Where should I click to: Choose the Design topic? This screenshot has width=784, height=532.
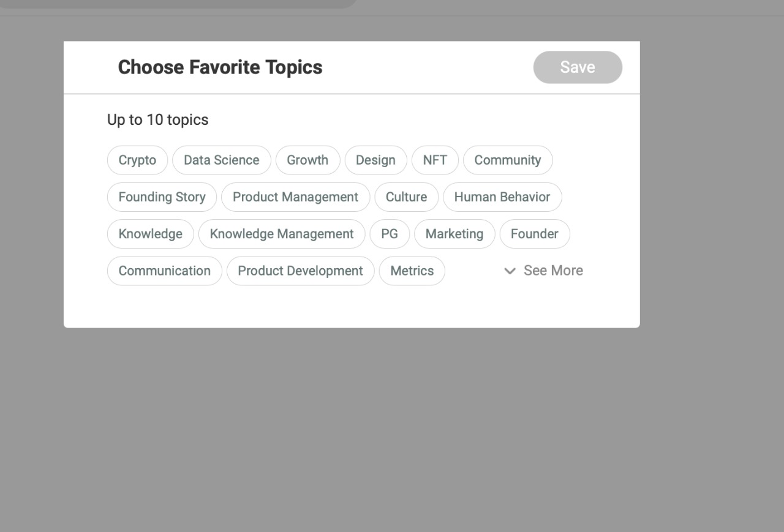tap(375, 160)
